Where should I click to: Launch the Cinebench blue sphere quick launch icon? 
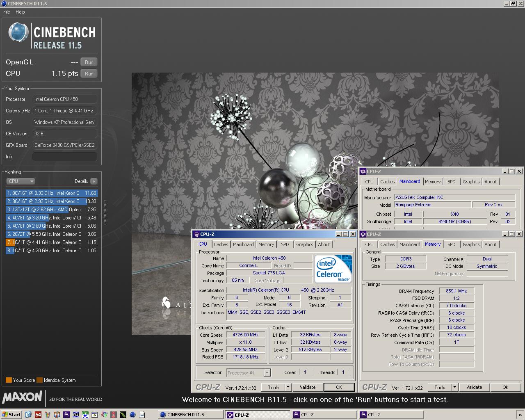click(133, 415)
